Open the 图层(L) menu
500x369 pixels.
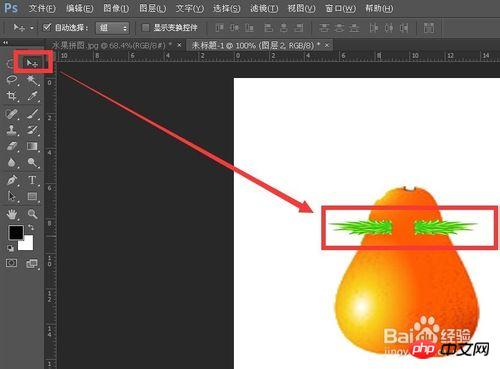click(x=152, y=8)
